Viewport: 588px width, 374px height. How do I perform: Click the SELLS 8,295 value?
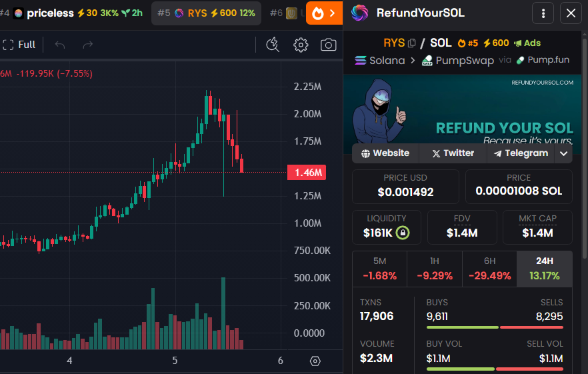(549, 317)
